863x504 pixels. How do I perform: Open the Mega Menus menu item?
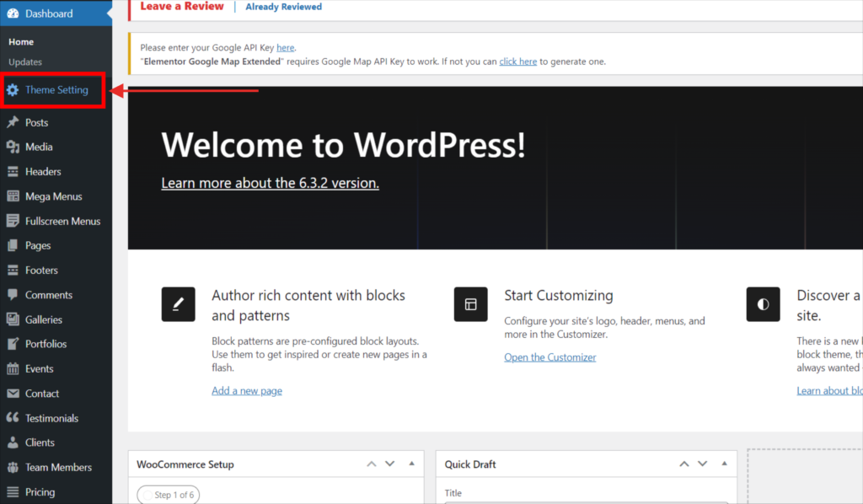click(53, 196)
